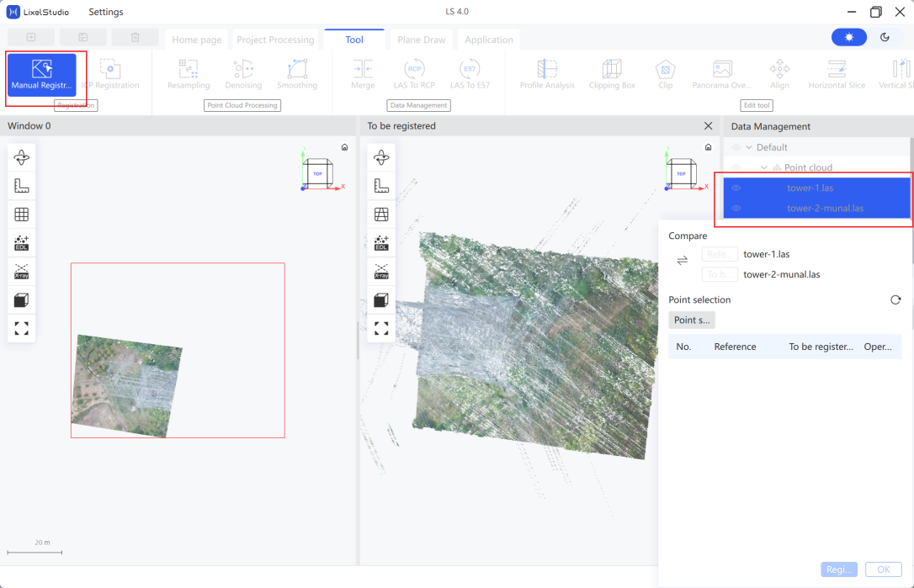Reset point selection with refresh icon
Image resolution: width=914 pixels, height=588 pixels.
point(895,300)
